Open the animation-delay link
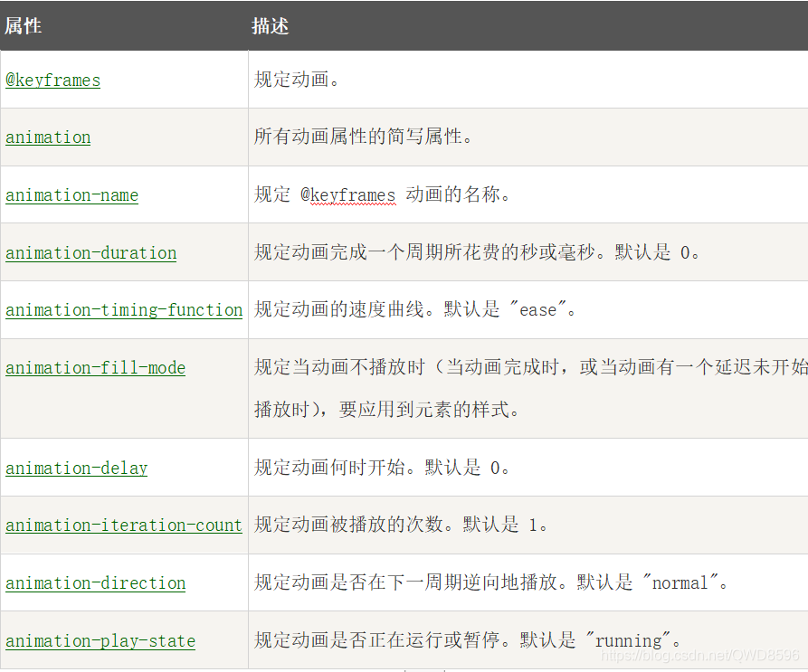 tap(76, 469)
